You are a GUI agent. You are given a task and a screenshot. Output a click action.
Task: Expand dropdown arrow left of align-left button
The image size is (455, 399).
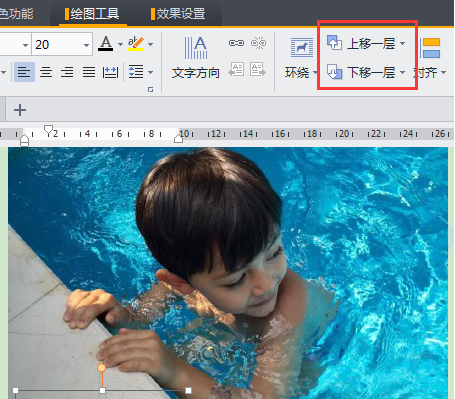(x=3, y=72)
